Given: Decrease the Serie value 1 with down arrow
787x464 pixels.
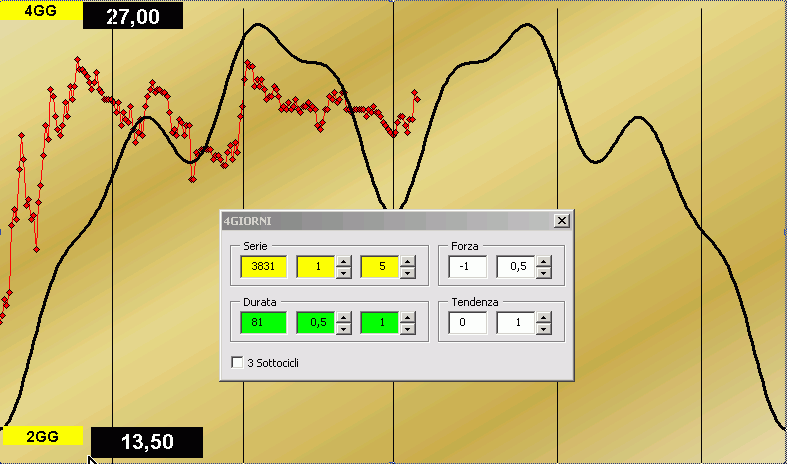Looking at the screenshot, I should pos(343,272).
